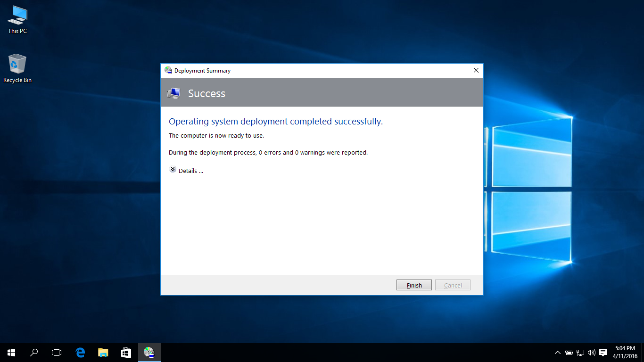The width and height of the screenshot is (644, 362).
Task: Open Task View from the taskbar
Action: click(x=57, y=353)
